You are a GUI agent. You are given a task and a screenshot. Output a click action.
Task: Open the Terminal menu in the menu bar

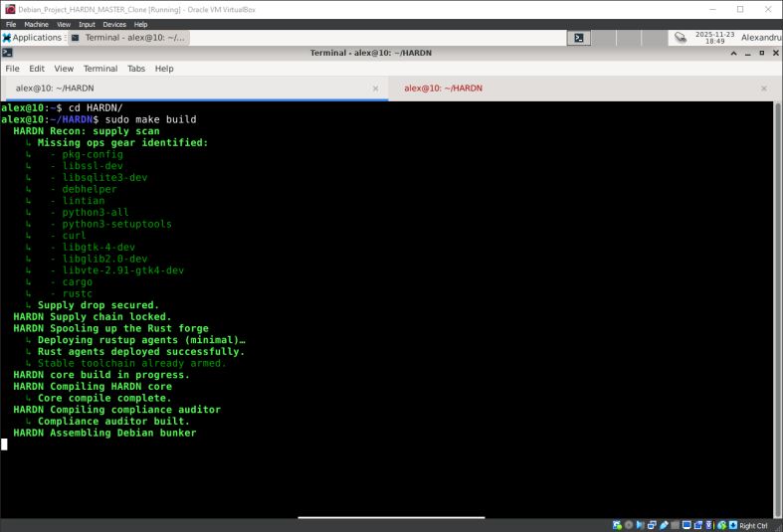tap(100, 69)
